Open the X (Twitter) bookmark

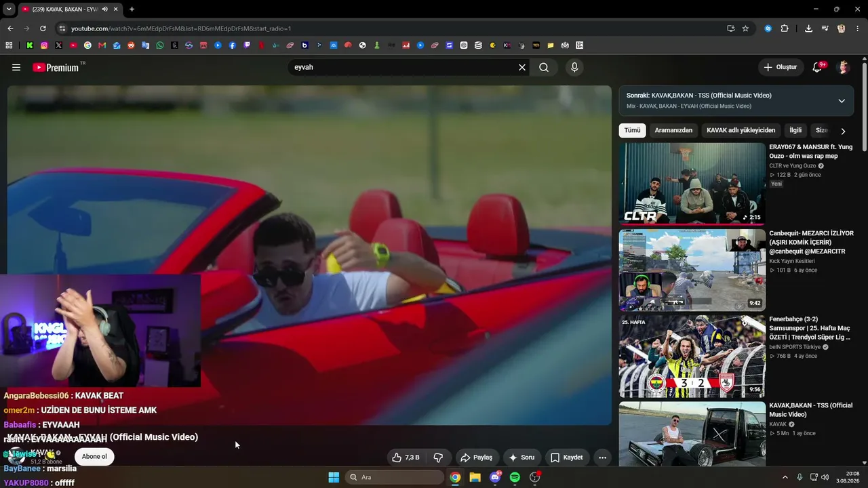click(x=59, y=45)
